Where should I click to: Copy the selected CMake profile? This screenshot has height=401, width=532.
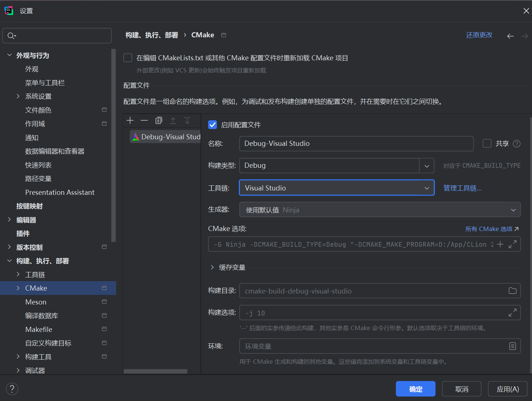point(158,120)
